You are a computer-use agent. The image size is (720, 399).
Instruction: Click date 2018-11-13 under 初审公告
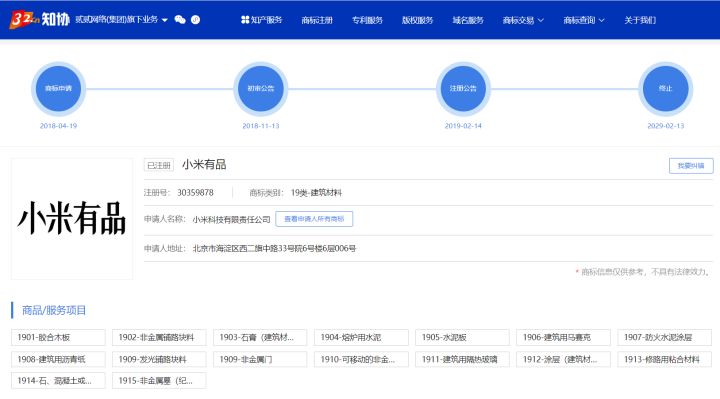261,126
